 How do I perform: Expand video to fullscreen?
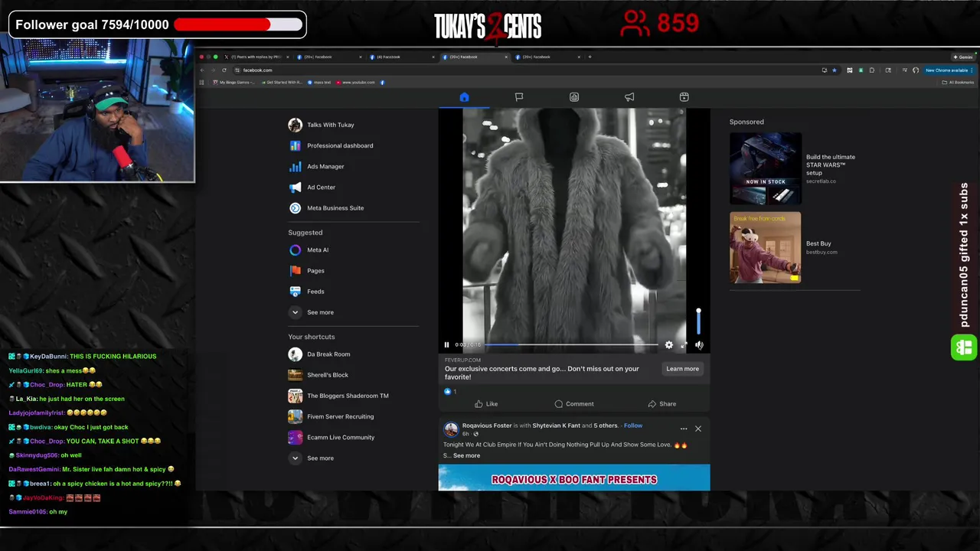click(x=684, y=345)
